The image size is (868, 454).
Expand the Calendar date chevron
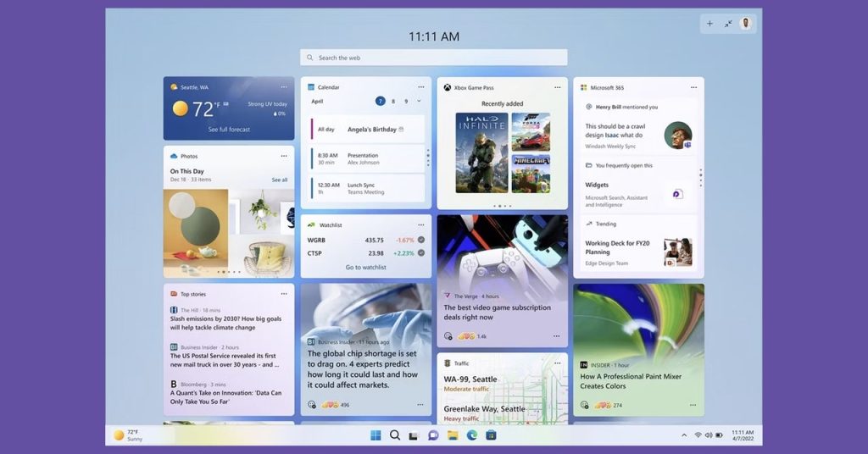pyautogui.click(x=419, y=101)
